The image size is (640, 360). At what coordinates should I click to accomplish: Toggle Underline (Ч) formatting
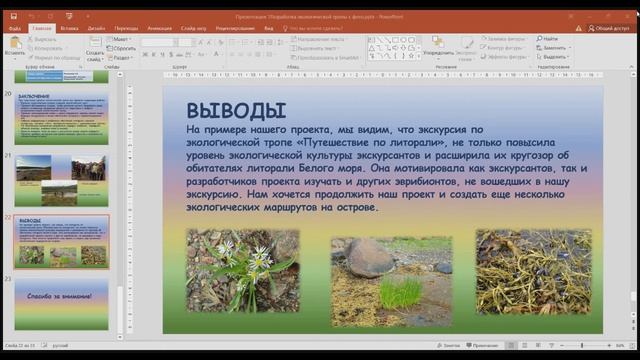tap(162, 54)
